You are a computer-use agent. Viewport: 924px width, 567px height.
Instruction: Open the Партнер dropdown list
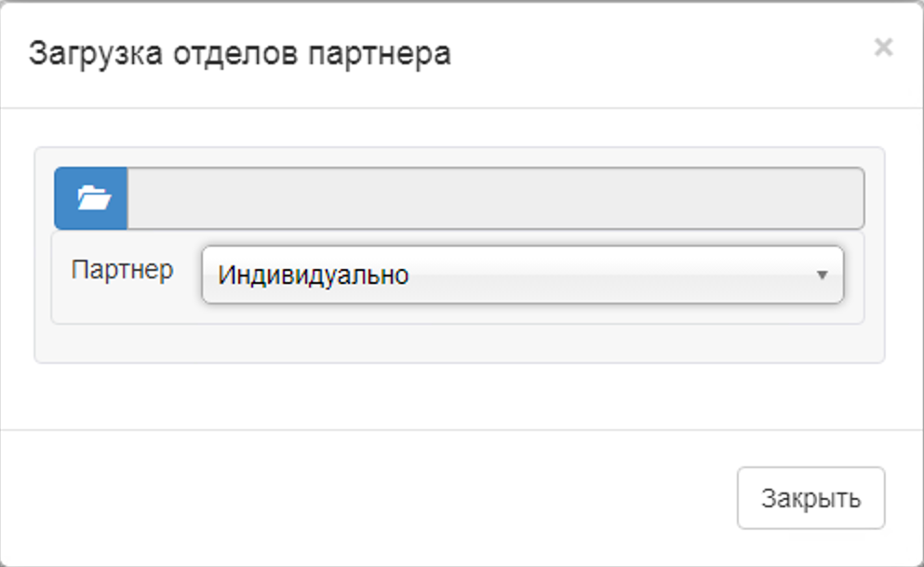pos(522,275)
